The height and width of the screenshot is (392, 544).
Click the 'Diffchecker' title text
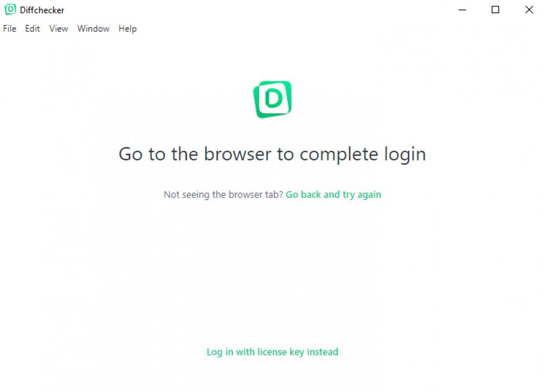(42, 10)
